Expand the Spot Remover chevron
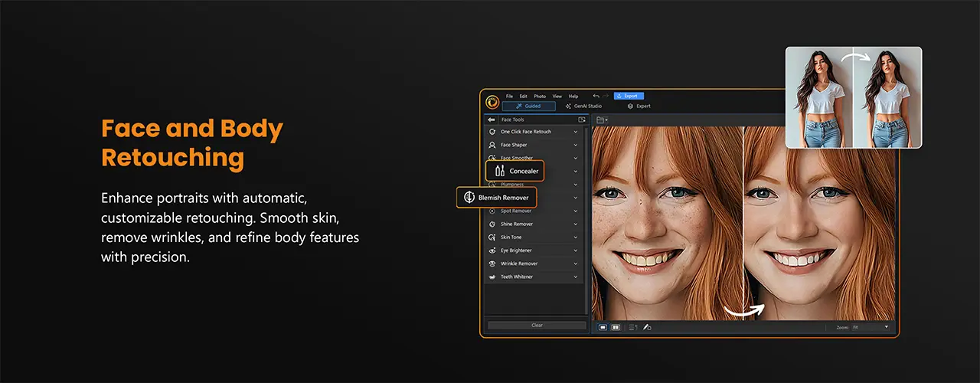Viewport: 980px width, 383px height. [x=576, y=211]
